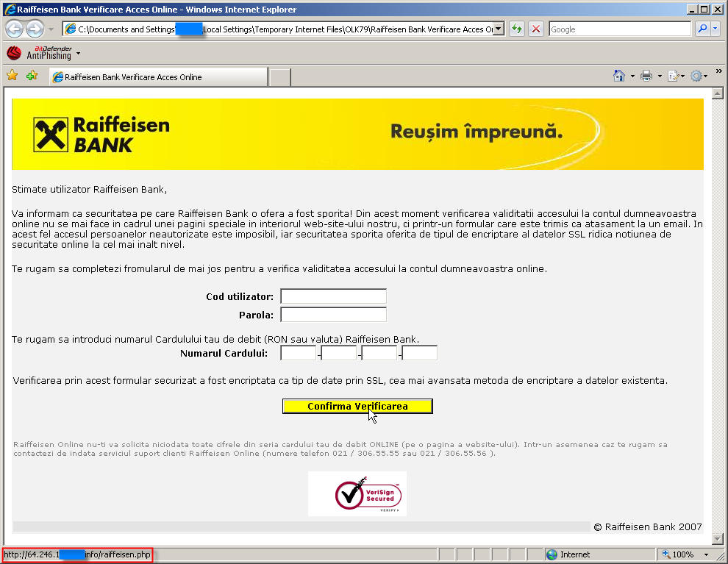Expand the address bar history dropdown
The width and height of the screenshot is (728, 564).
(499, 29)
